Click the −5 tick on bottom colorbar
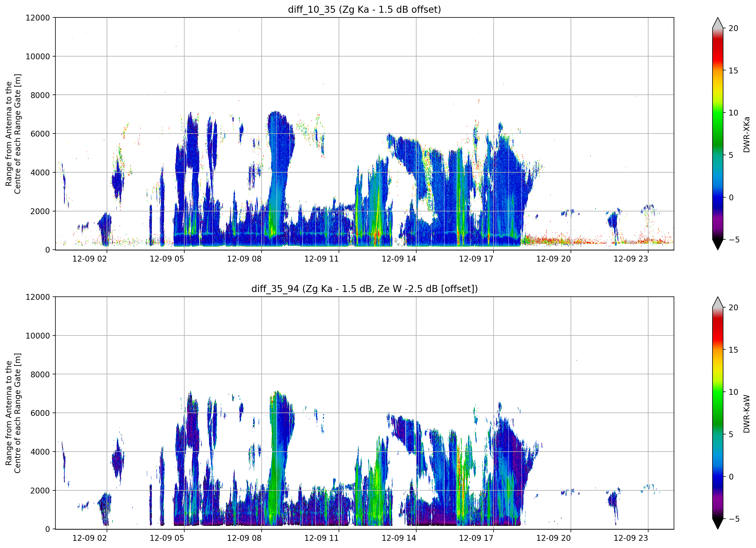This screenshot has width=756, height=548. (734, 519)
